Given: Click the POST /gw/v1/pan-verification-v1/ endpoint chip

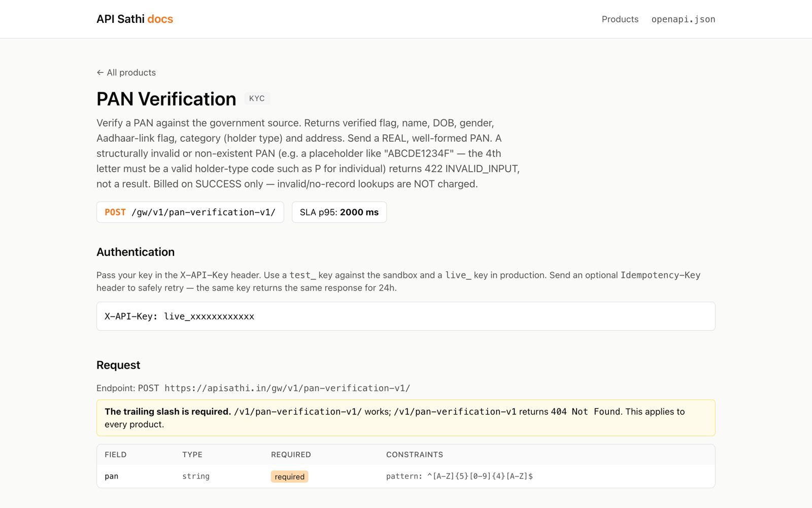Looking at the screenshot, I should [x=190, y=212].
